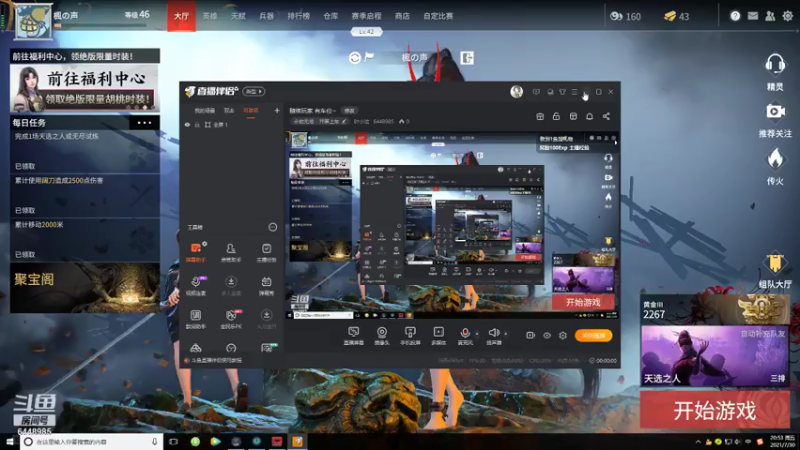The width and height of the screenshot is (800, 450).
Task: Click the lock icon in room toolbar
Action: 556,116
